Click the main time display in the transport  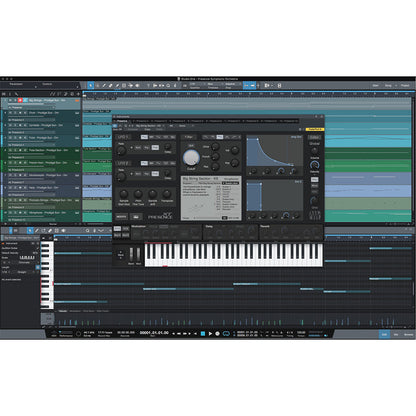coord(154,333)
